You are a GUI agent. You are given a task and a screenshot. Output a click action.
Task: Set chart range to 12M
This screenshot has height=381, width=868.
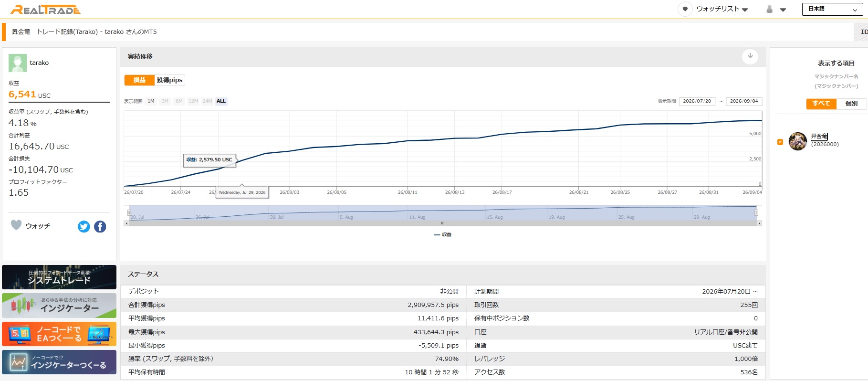point(193,101)
